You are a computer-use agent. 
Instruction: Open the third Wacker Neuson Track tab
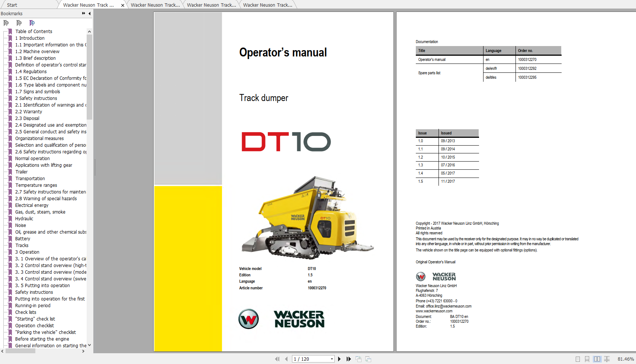[211, 5]
